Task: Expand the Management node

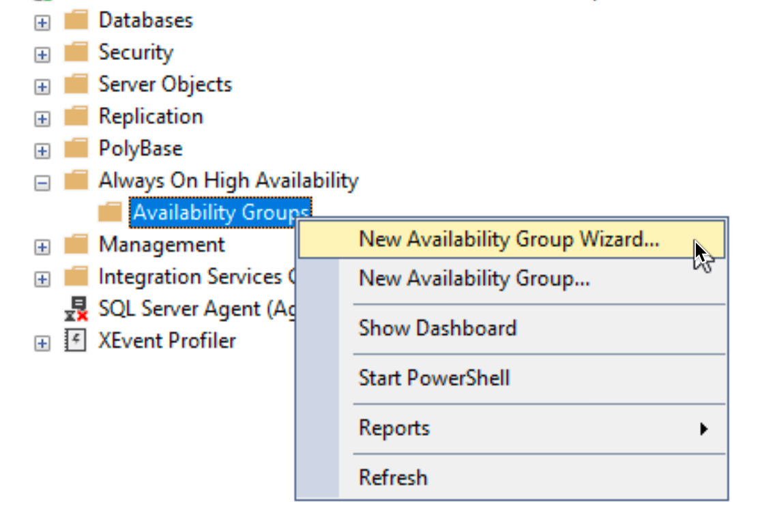Action: coord(42,247)
